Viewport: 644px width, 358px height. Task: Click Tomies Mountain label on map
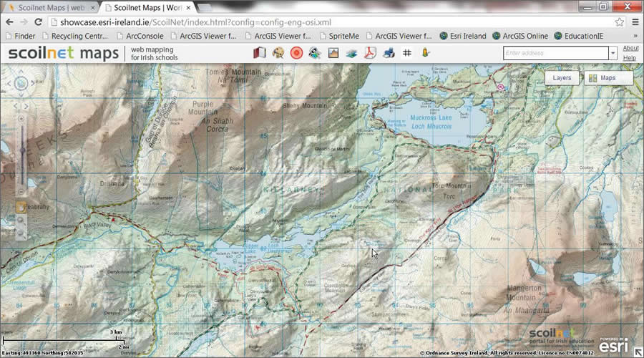pyautogui.click(x=233, y=72)
